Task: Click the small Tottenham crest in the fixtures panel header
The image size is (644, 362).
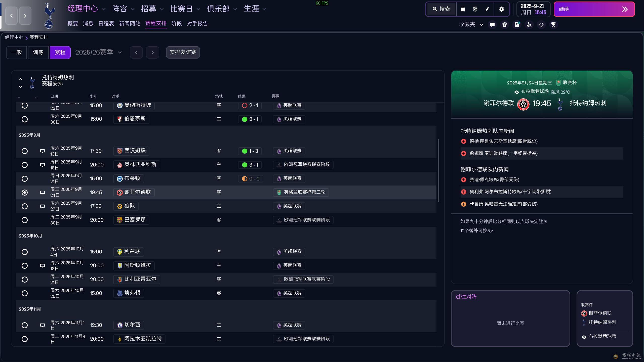Action: tap(32, 83)
